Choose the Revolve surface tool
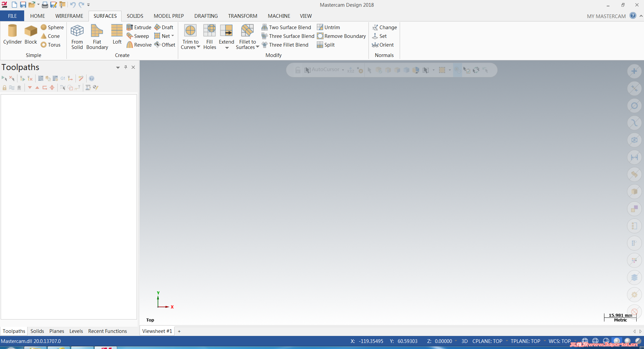Image resolution: width=644 pixels, height=349 pixels. (139, 45)
